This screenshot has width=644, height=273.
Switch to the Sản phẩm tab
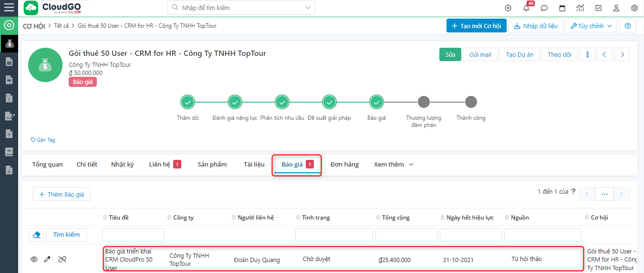pyautogui.click(x=212, y=164)
